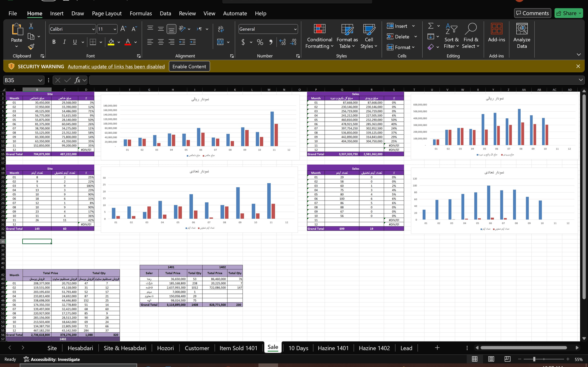Viewport: 588px width, 367px height.
Task: Click into the formula bar input
Action: pyautogui.click(x=333, y=80)
